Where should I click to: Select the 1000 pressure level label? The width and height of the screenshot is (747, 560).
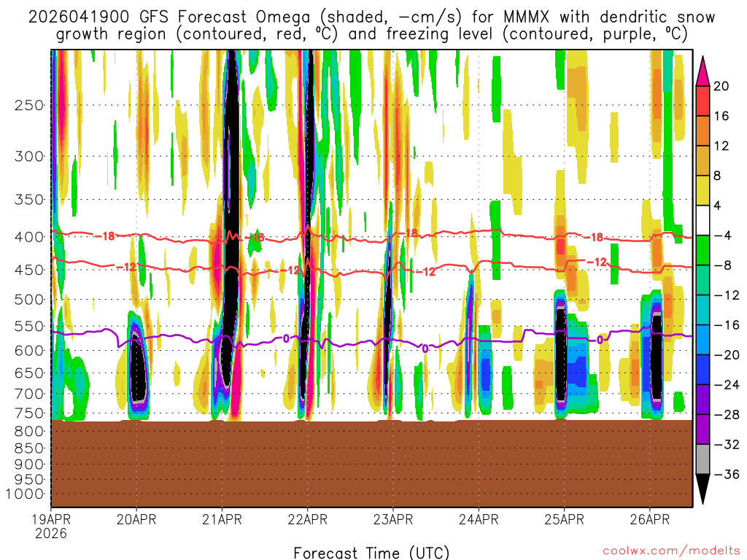(x=26, y=494)
